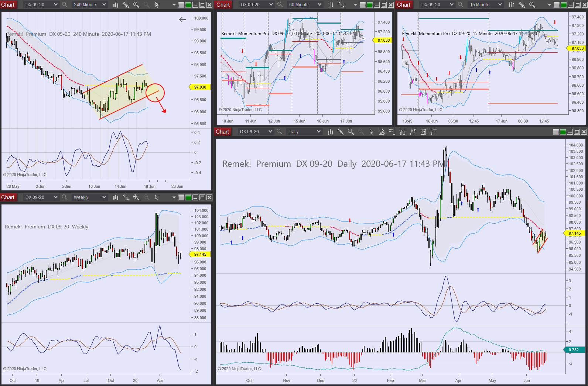Change bar chart style in Weekly chart

[x=116, y=197]
